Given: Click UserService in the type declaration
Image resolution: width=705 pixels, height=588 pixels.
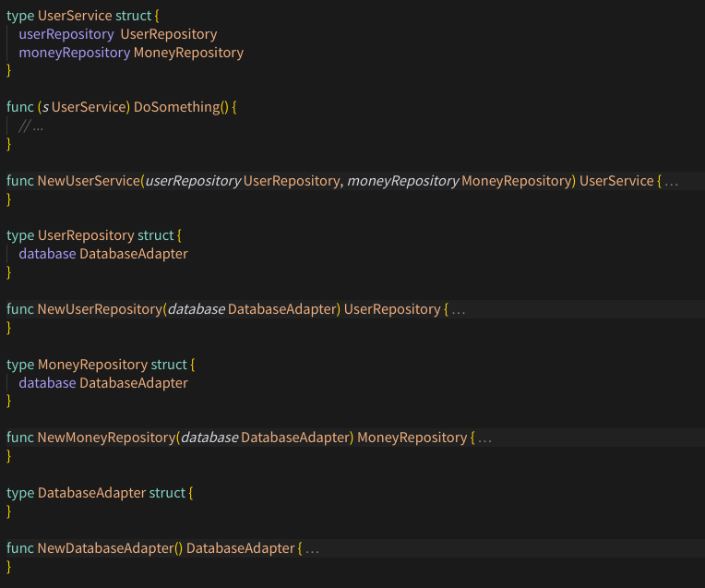Looking at the screenshot, I should (x=76, y=16).
